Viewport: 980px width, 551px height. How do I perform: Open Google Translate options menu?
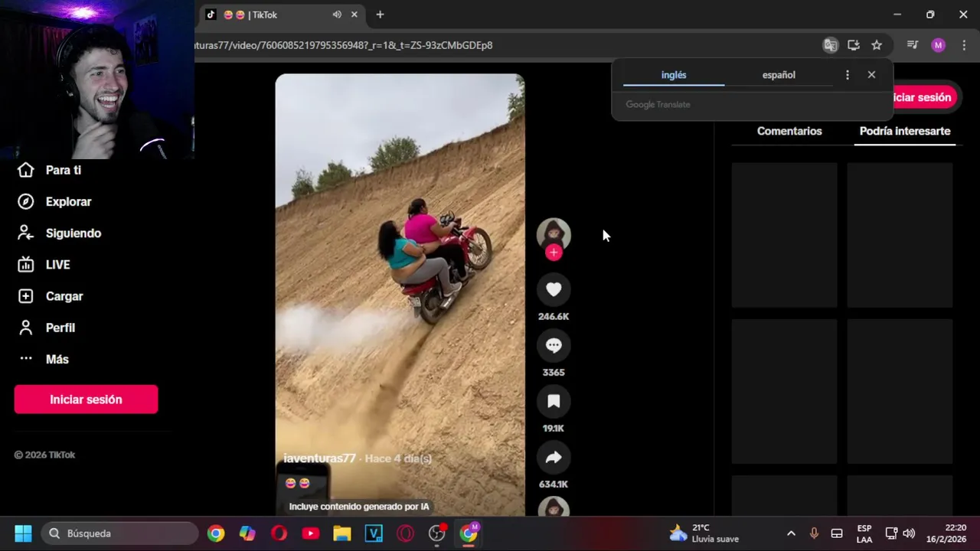pyautogui.click(x=847, y=75)
